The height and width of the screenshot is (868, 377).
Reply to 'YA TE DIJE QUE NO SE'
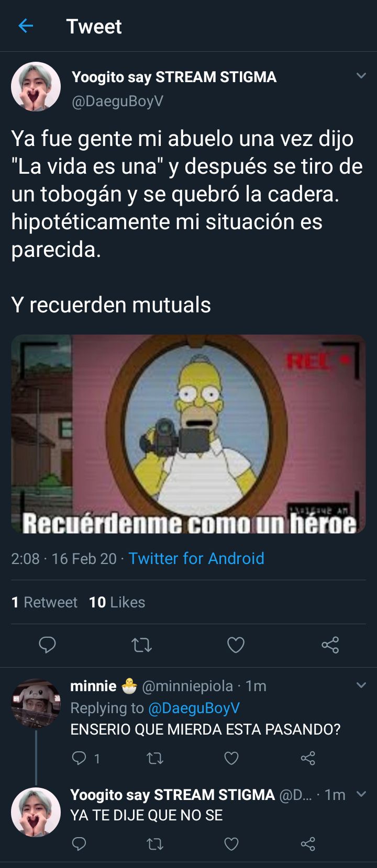[x=79, y=843]
